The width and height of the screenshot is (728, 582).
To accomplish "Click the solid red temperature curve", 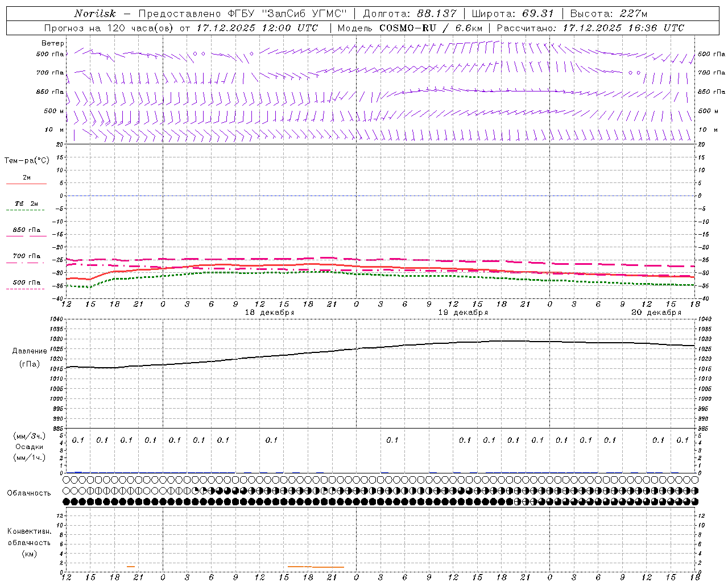I will click(x=380, y=267).
